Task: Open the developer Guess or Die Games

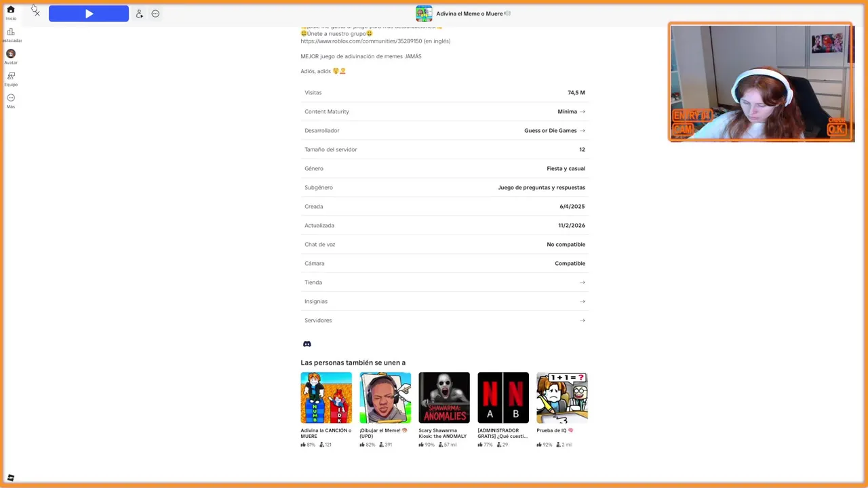Action: pyautogui.click(x=550, y=130)
